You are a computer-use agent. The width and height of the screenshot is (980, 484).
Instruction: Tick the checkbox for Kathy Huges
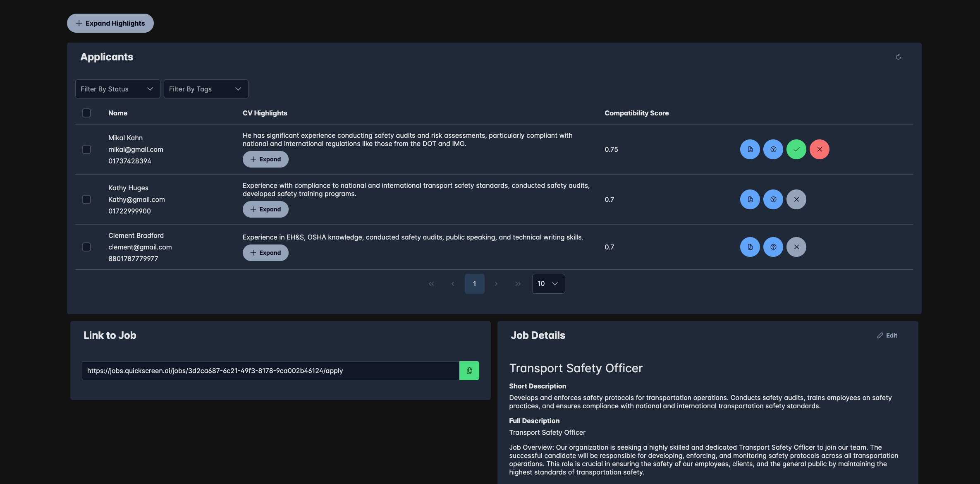(86, 199)
